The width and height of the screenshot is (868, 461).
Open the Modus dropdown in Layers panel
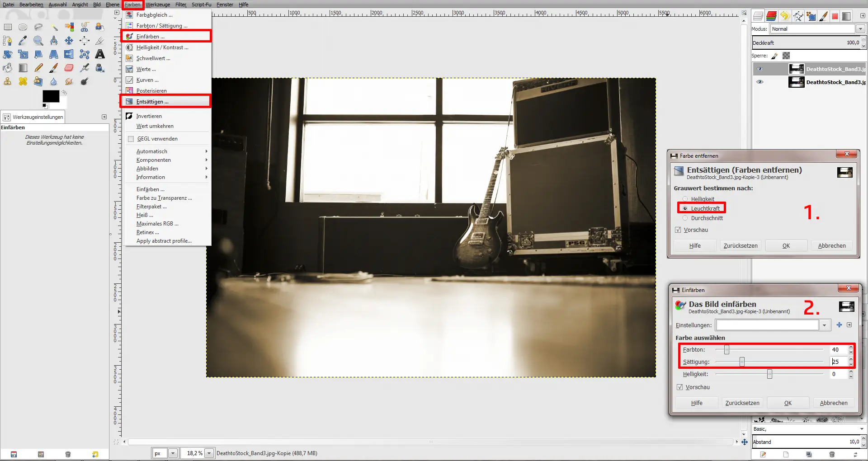(861, 29)
